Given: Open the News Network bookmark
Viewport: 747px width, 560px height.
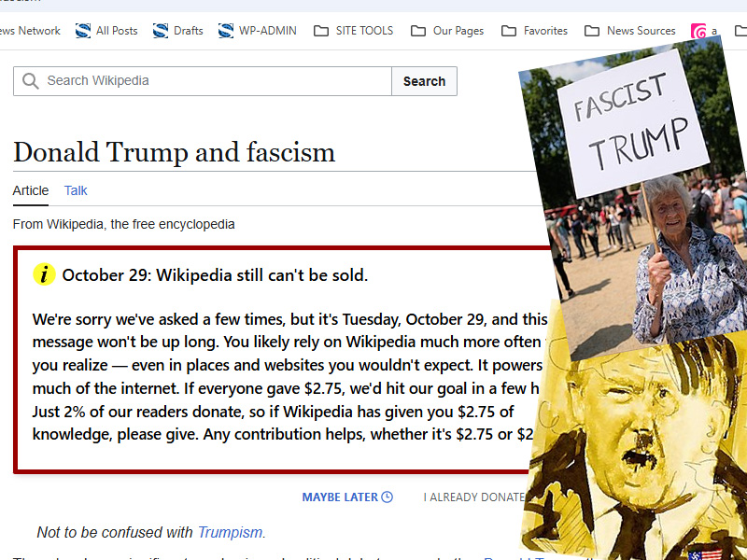Looking at the screenshot, I should coord(30,31).
